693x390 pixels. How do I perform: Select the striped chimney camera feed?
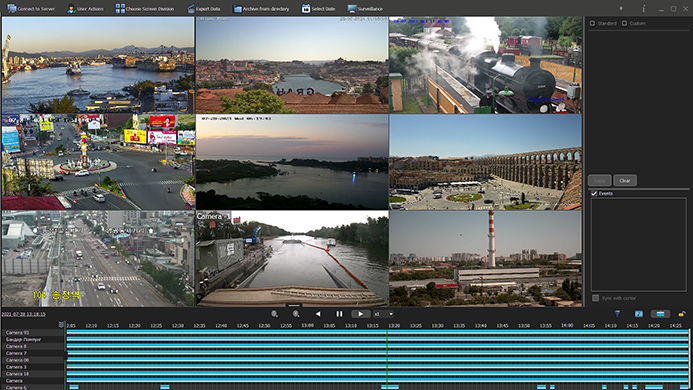point(486,259)
